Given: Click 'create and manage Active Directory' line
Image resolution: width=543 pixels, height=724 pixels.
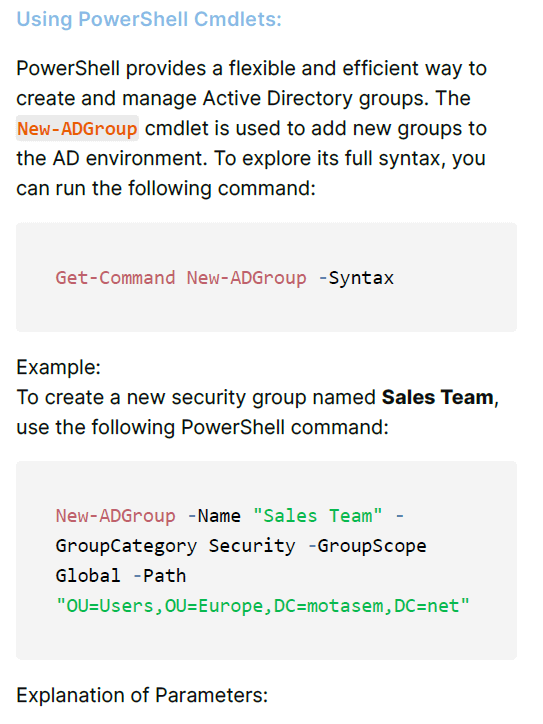Looking at the screenshot, I should click(x=243, y=98).
